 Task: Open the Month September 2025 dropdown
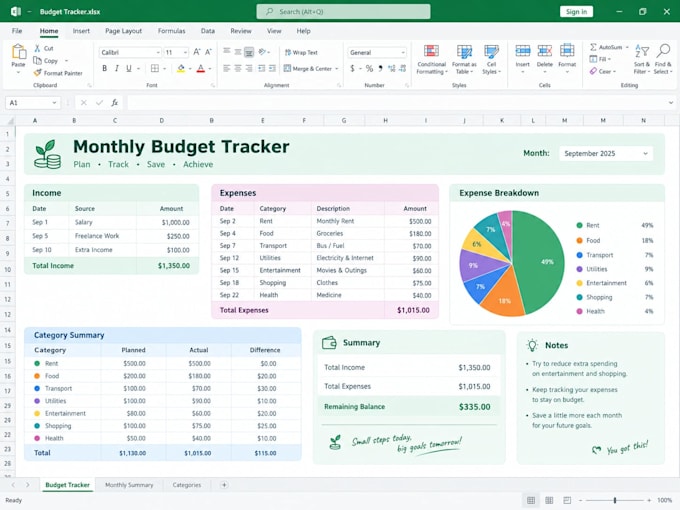tap(606, 154)
